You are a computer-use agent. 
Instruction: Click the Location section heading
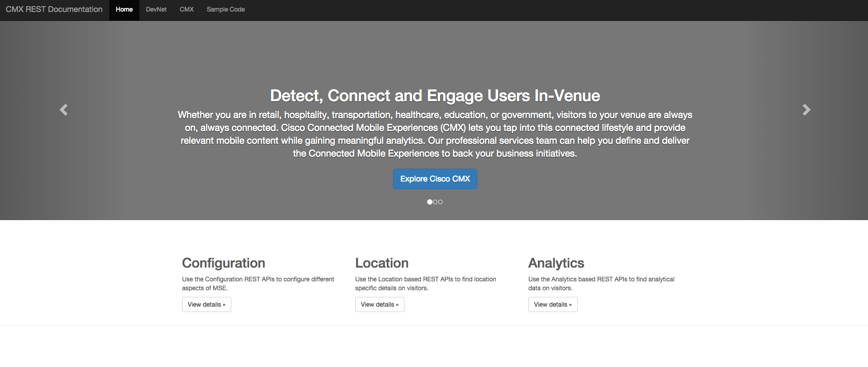coord(381,263)
